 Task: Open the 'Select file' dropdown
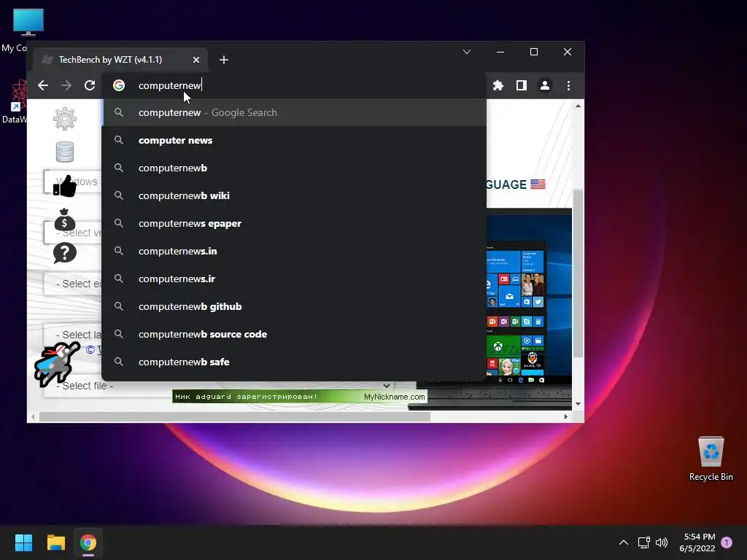click(x=219, y=386)
